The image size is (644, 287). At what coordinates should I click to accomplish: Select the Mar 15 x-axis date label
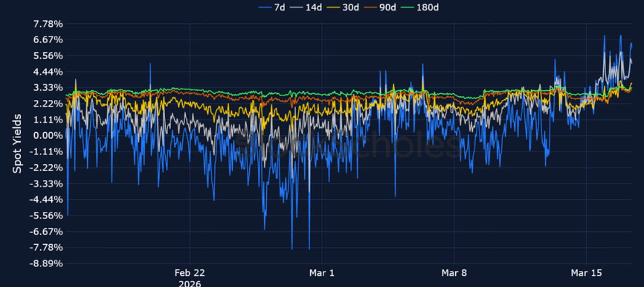pos(586,273)
